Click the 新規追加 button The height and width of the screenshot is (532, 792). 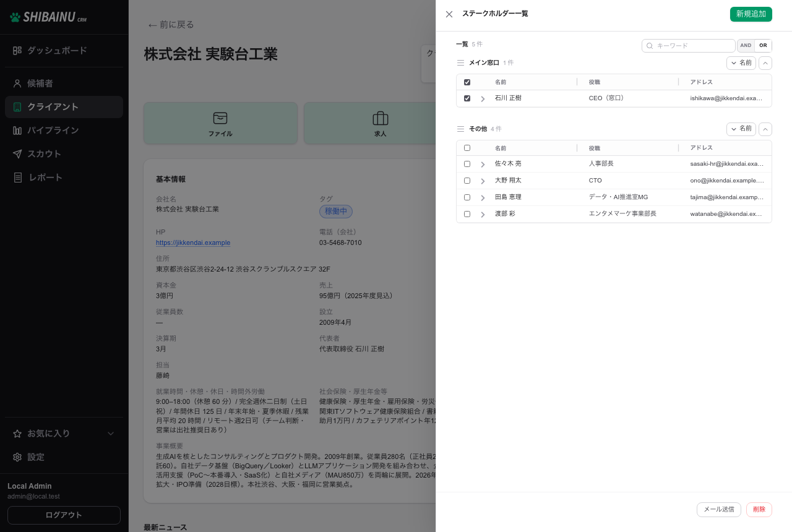coord(751,14)
